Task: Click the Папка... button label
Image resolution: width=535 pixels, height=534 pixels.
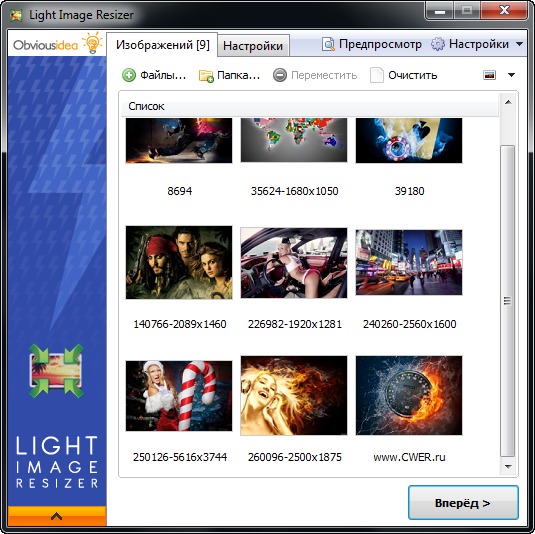Action: pos(238,75)
